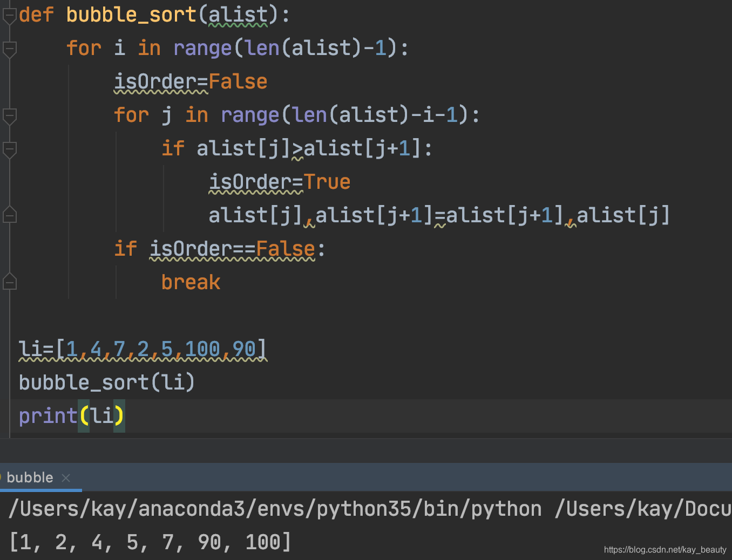Click the 'break' keyword
The image size is (732, 560).
191,283
